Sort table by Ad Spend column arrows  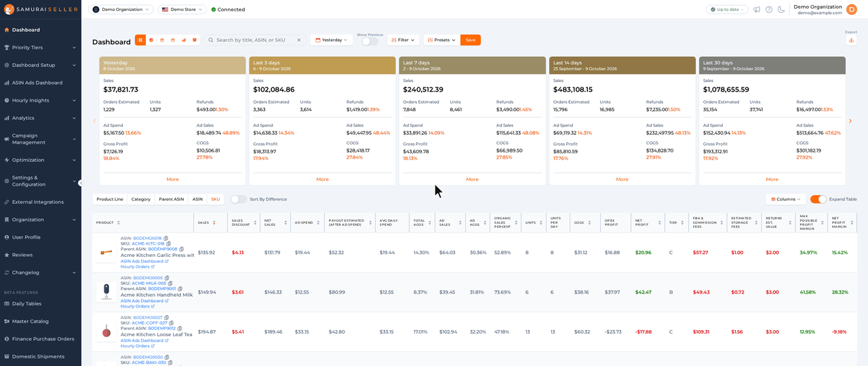point(319,222)
